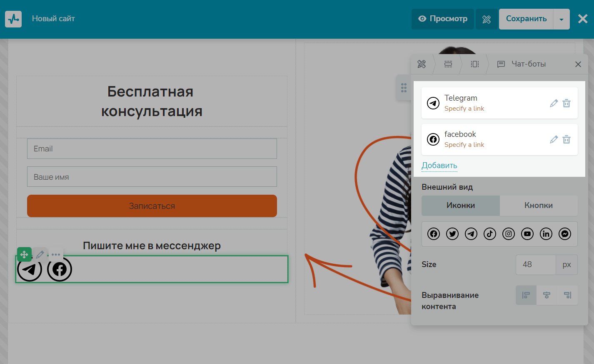Align content to the left
Image resolution: width=594 pixels, height=364 pixels.
[x=526, y=295]
